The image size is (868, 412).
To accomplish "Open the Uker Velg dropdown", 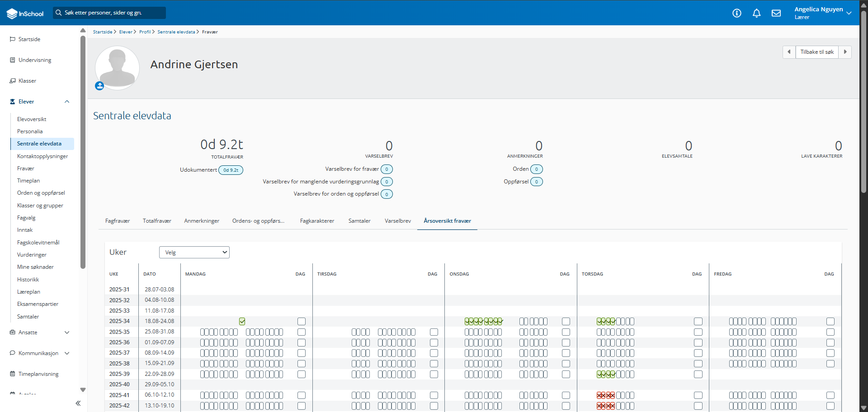I will tap(194, 252).
